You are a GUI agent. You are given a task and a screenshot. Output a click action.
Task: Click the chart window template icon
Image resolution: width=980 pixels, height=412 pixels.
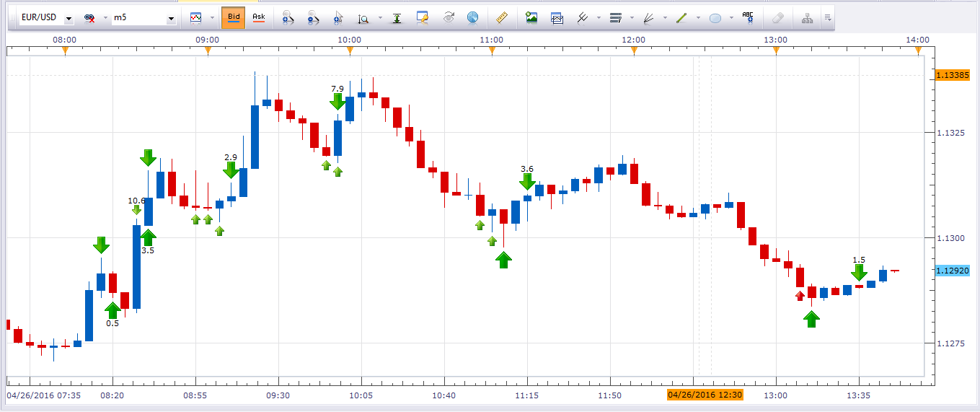[557, 17]
